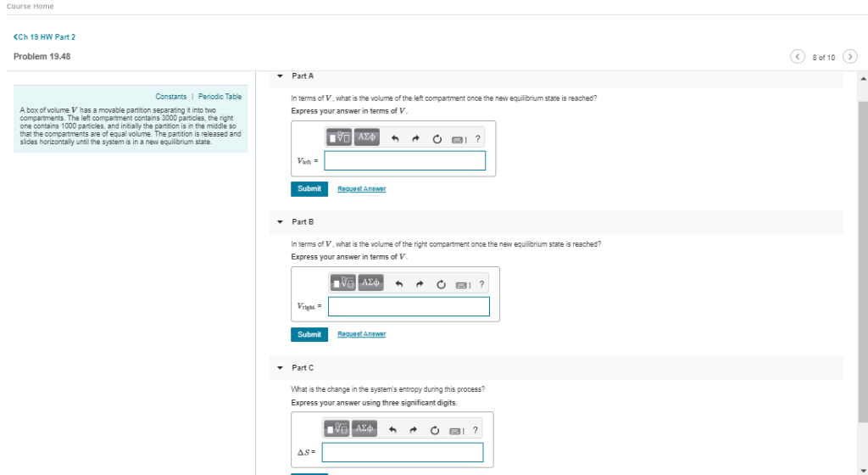
Task: Reset Part A answer with circular arrow
Action: tap(437, 139)
